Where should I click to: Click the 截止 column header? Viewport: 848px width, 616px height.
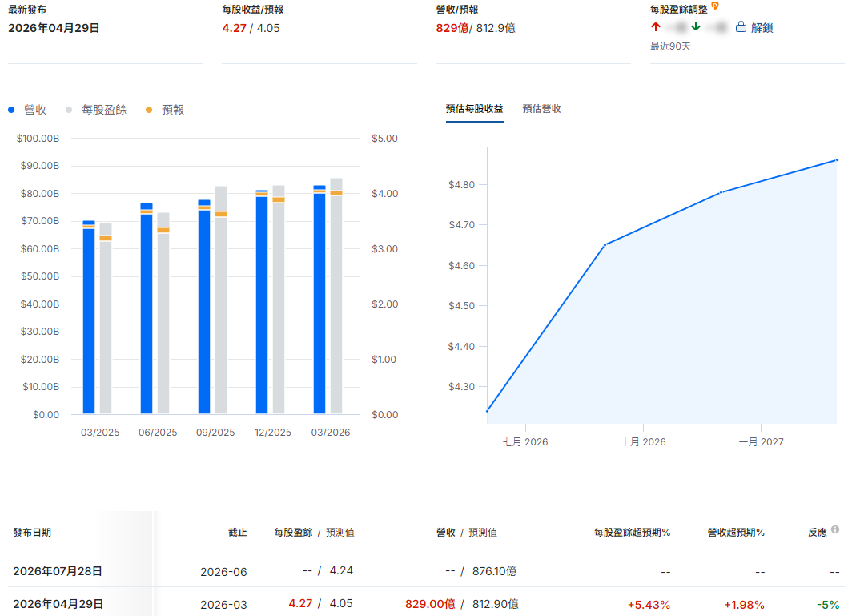237,533
